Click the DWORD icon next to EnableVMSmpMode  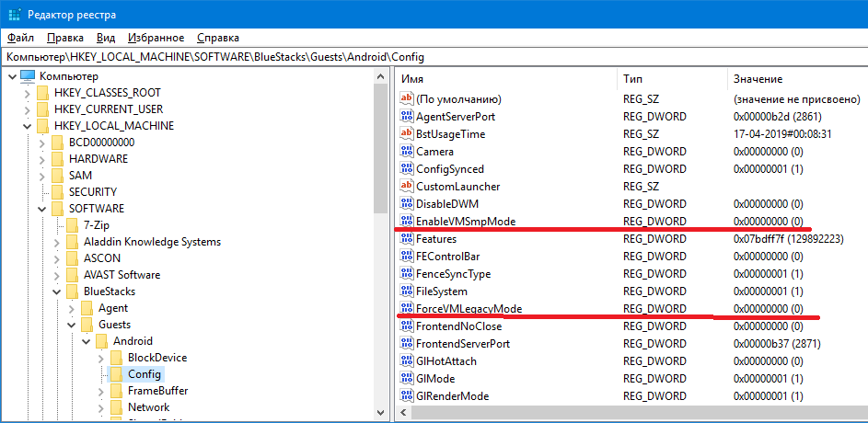[407, 222]
